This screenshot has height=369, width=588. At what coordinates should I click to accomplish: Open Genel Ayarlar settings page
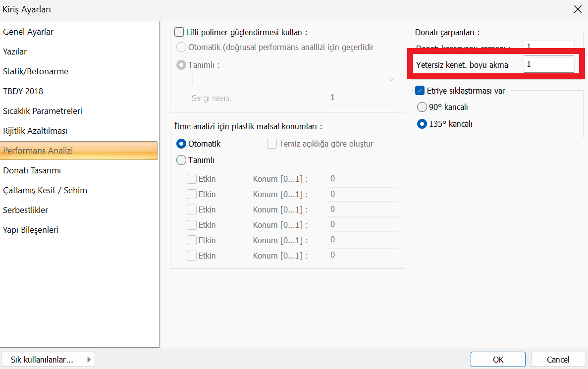point(28,32)
